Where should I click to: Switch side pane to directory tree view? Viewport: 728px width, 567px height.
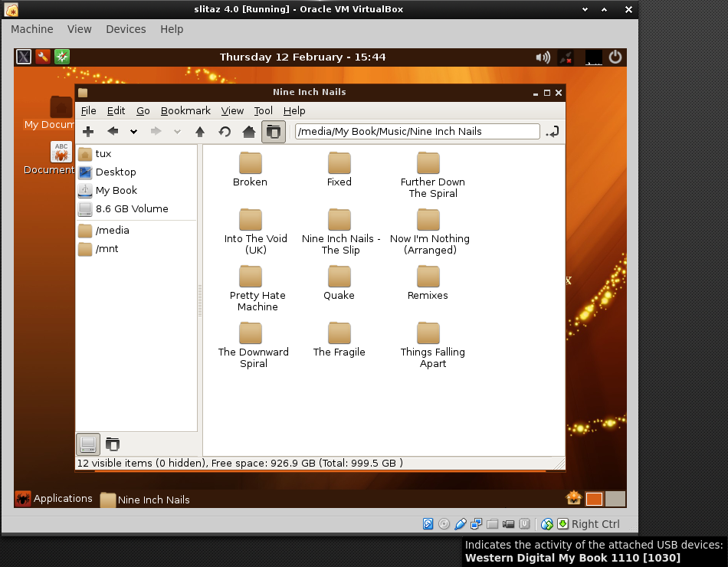click(x=113, y=444)
